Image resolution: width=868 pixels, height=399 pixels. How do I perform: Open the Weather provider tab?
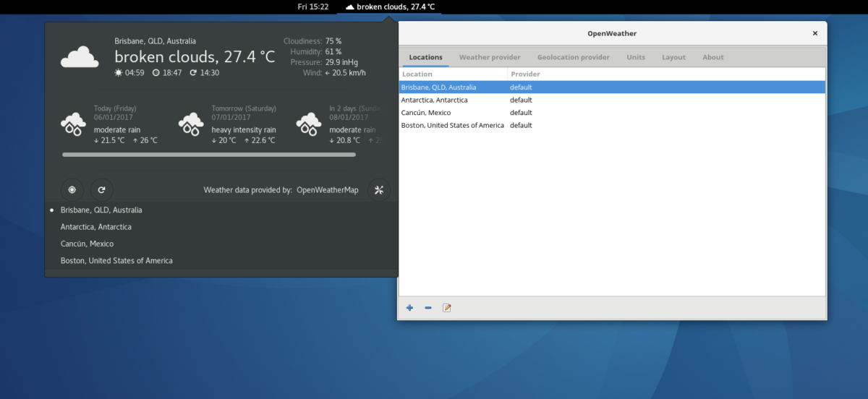pyautogui.click(x=490, y=57)
